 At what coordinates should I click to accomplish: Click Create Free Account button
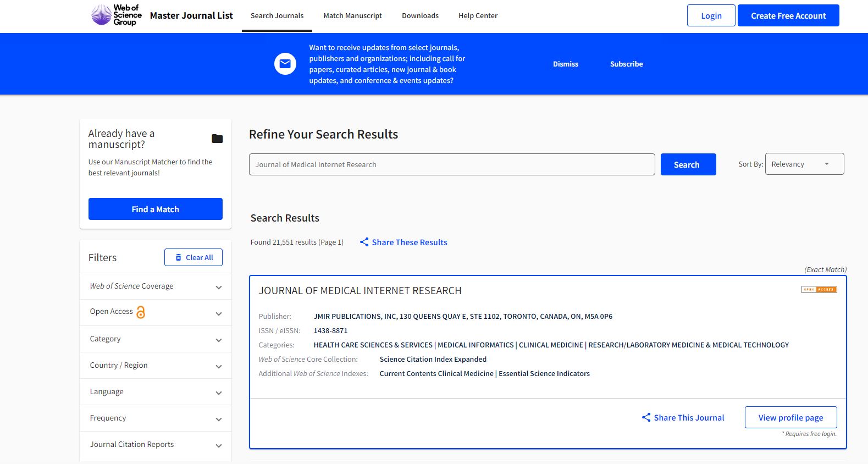(788, 15)
